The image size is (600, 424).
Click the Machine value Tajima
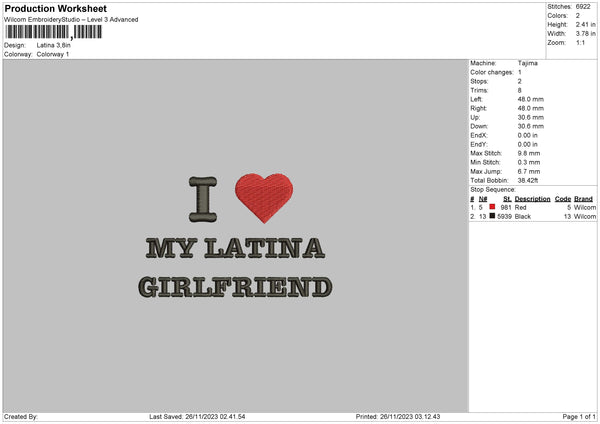tap(528, 63)
